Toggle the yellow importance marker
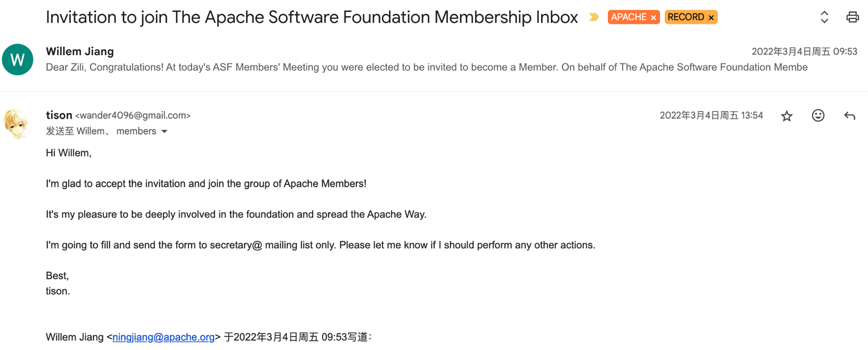 coord(594,17)
